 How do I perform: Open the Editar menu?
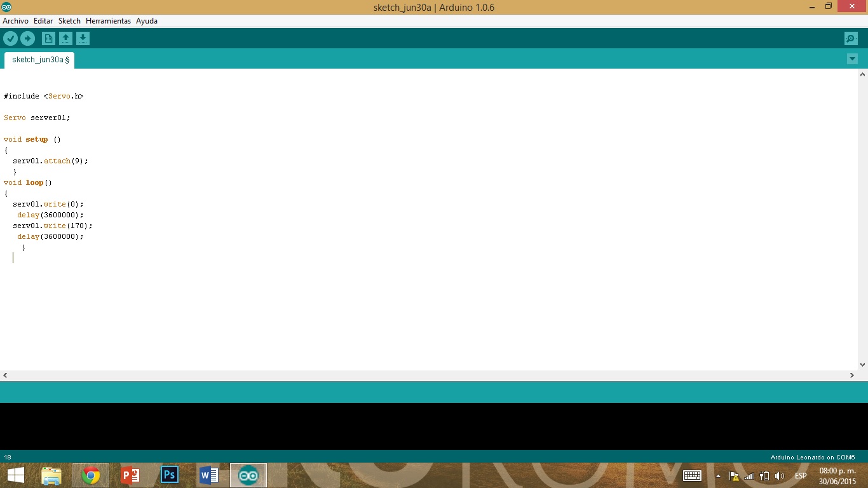(x=43, y=21)
